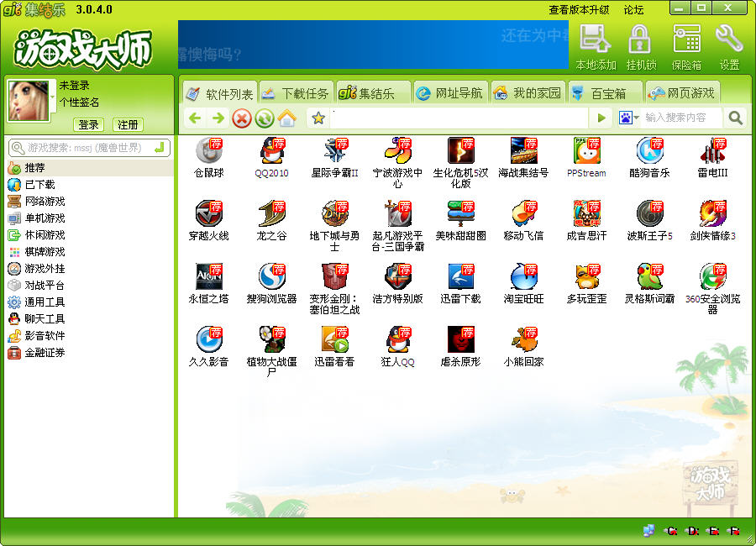Open the 百宝箱 tab
The image size is (756, 546).
(x=605, y=93)
